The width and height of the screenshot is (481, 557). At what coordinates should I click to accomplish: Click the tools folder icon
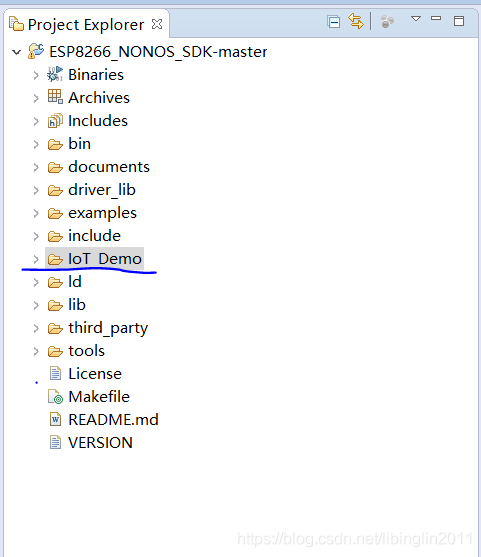55,351
